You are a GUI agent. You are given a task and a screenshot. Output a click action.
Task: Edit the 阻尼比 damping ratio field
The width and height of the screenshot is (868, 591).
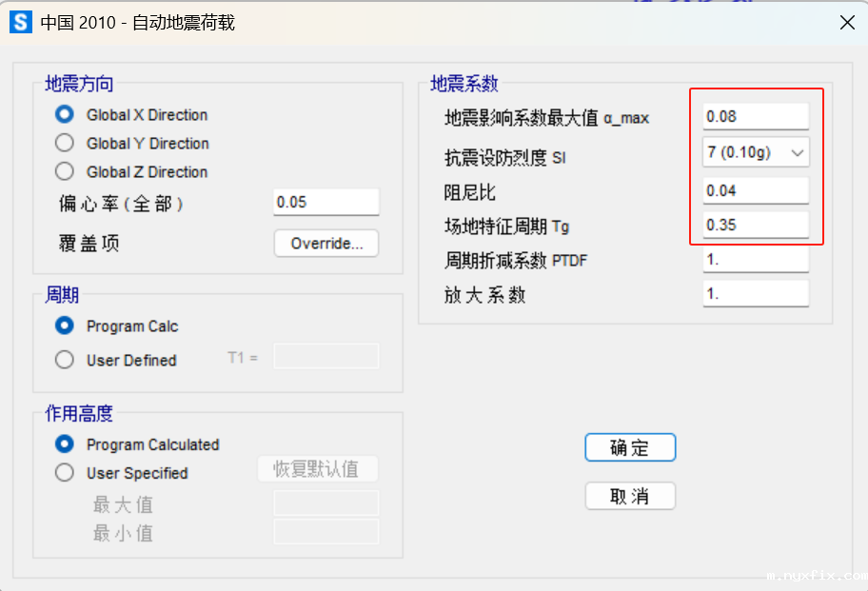pos(755,189)
